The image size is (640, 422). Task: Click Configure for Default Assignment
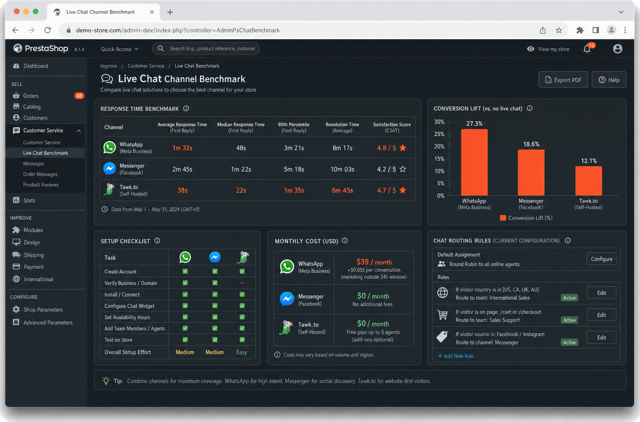601,259
